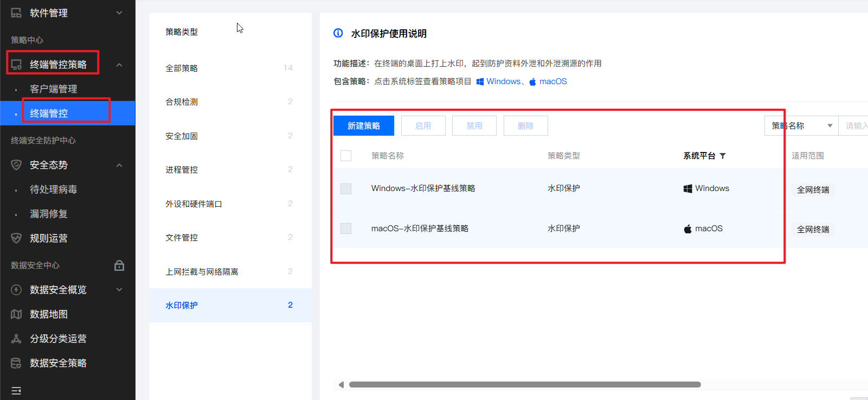
Task: Select the 合规检测 policy category
Action: tap(230, 102)
